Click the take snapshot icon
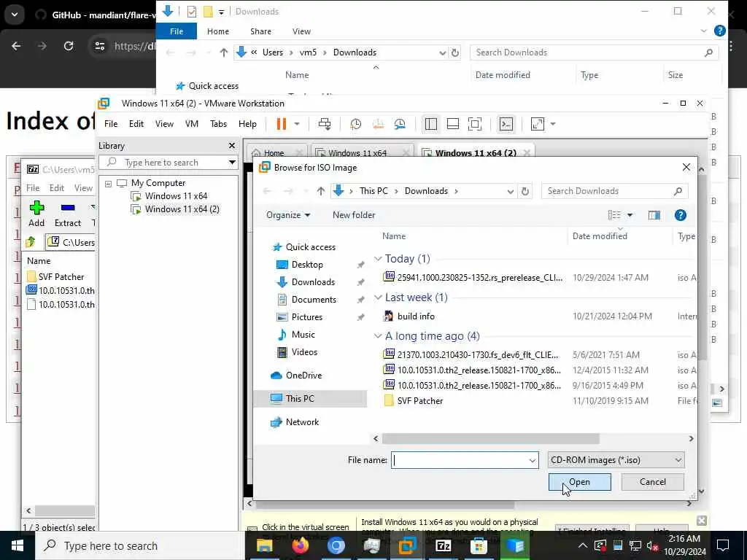This screenshot has width=747, height=560. (x=355, y=124)
